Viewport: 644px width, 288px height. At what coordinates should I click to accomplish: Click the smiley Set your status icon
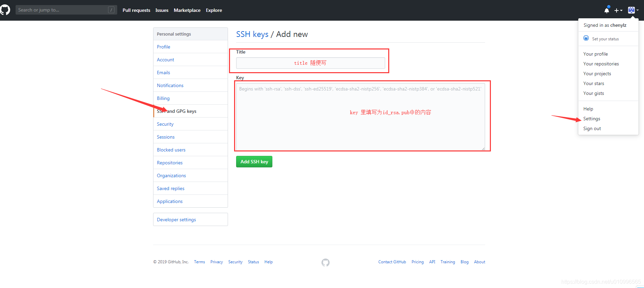[x=586, y=38]
